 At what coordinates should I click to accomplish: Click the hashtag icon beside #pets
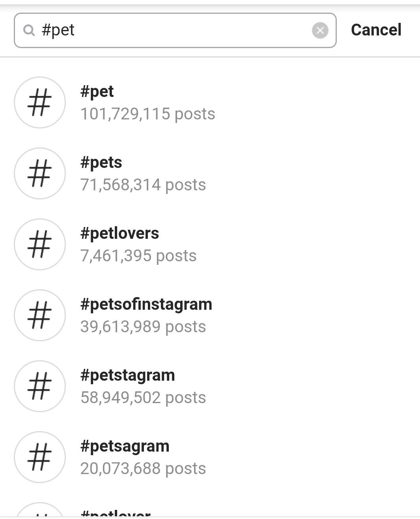(x=40, y=173)
